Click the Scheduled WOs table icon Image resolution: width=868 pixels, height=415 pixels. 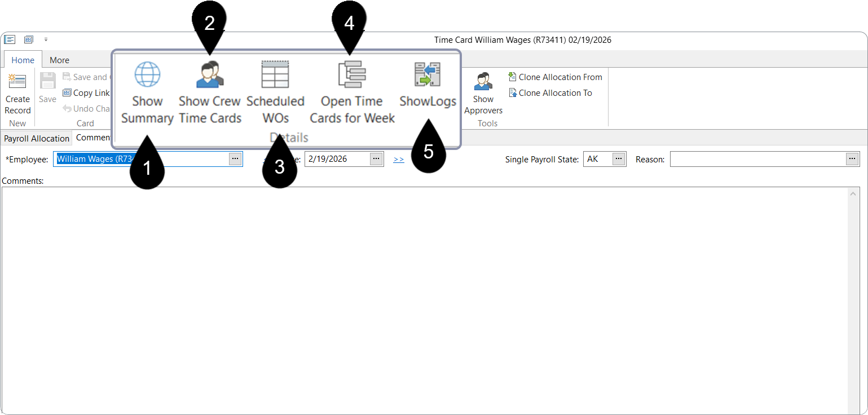coord(275,74)
